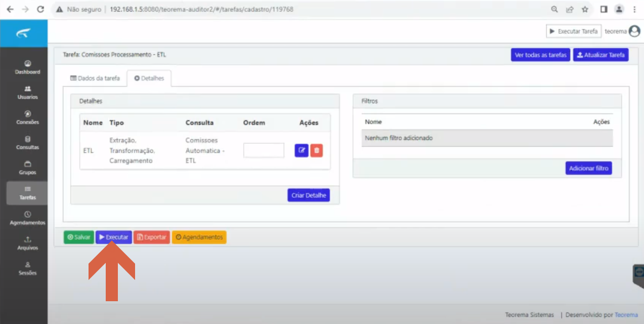
Task: Click the blue Executar button
Action: tap(114, 237)
